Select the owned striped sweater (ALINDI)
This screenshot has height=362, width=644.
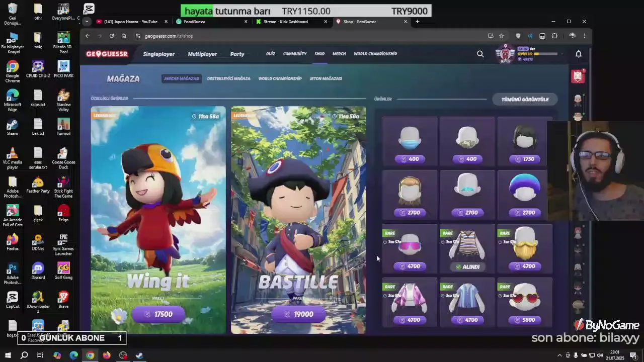pos(467,249)
